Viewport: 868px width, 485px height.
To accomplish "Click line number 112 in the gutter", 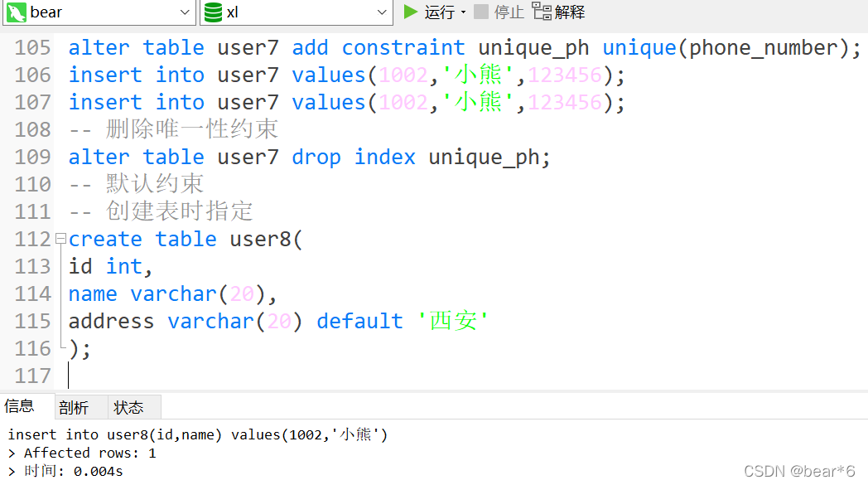I will [x=32, y=239].
